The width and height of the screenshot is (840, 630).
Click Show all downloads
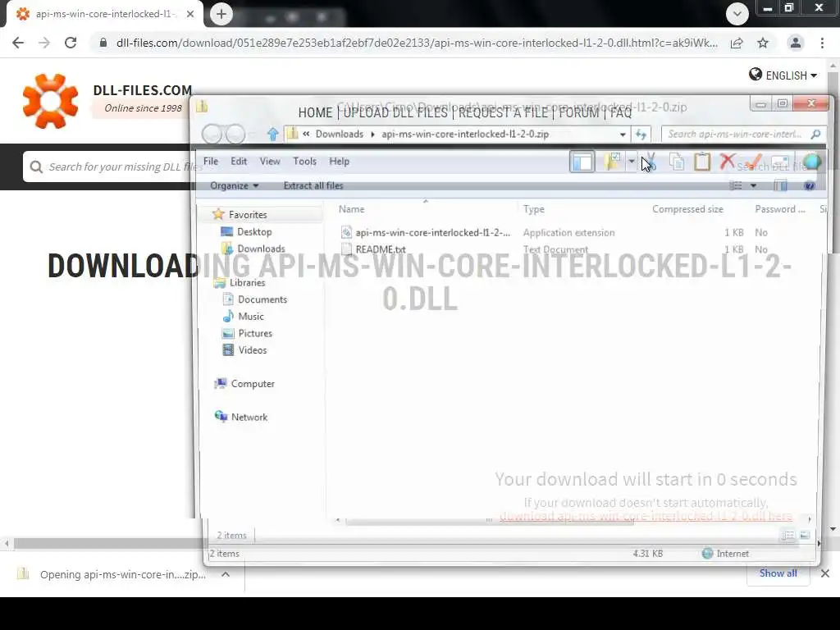778,573
